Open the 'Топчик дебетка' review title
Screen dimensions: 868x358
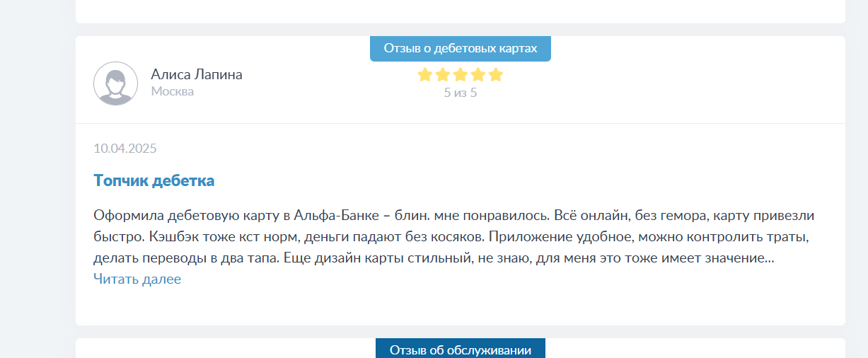pos(154,180)
